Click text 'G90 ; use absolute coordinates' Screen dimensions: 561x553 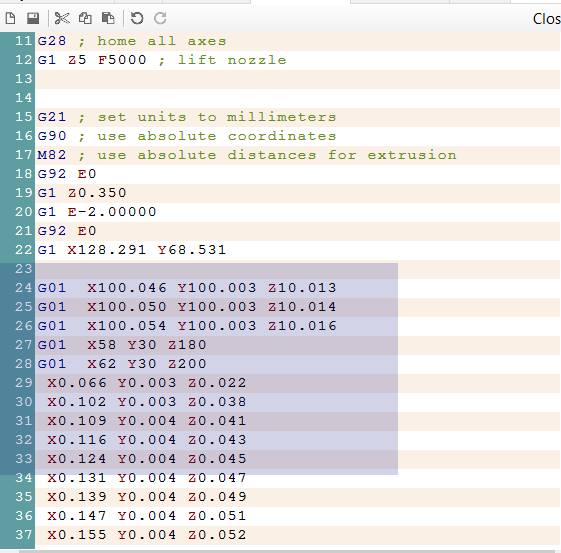(x=187, y=136)
